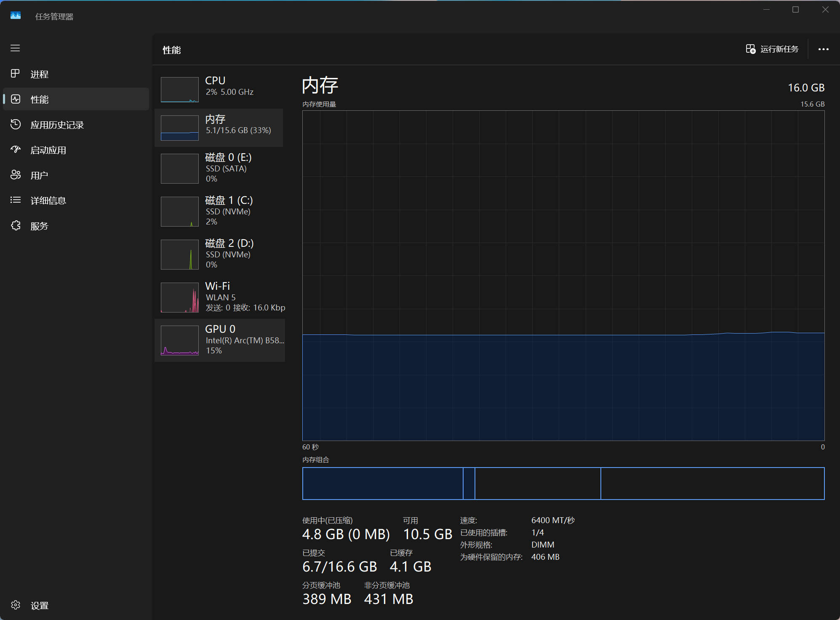Click the 应用历史记录 history icon
Screen dimensions: 840x620
[15, 124]
